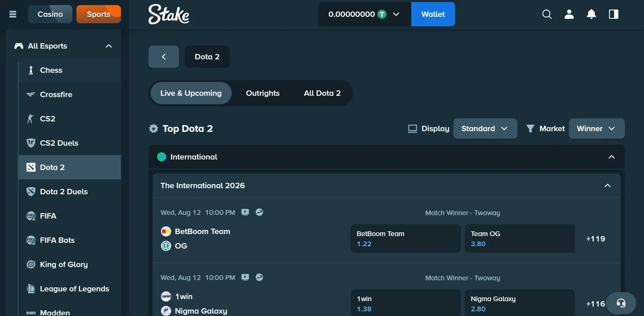644x316 pixels.
Task: Click live stream icon for 1win match
Action: (245, 277)
